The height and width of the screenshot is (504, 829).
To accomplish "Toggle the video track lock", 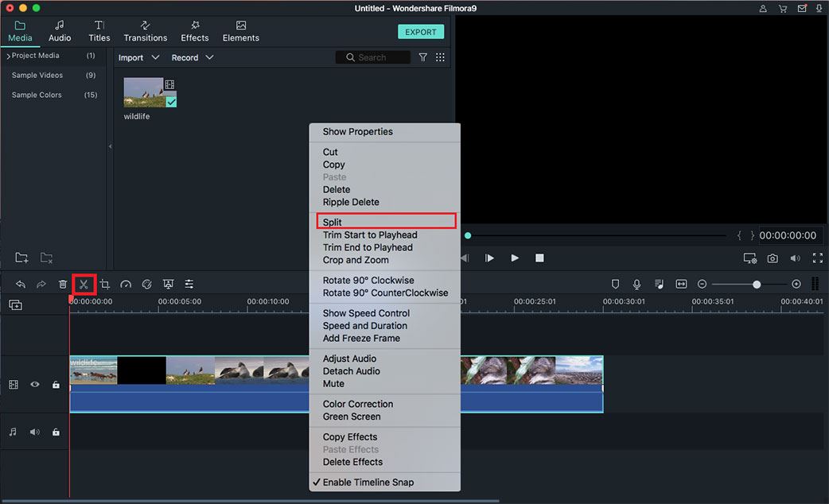I will coord(56,385).
